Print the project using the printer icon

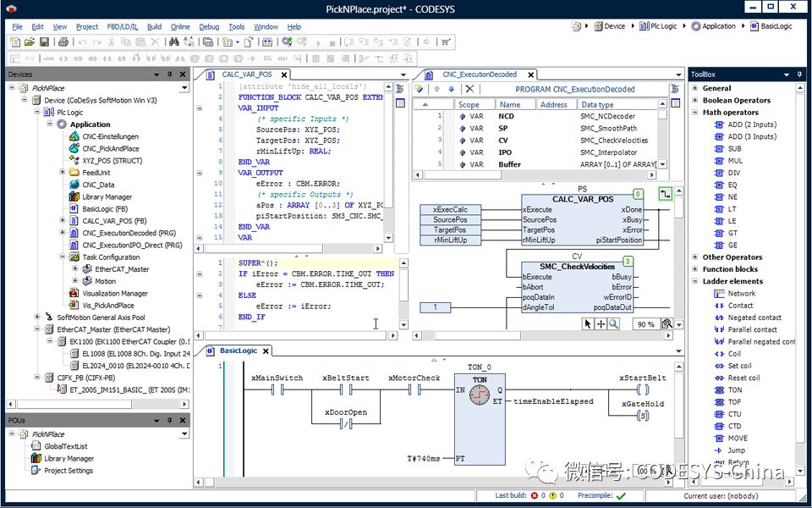click(x=63, y=41)
